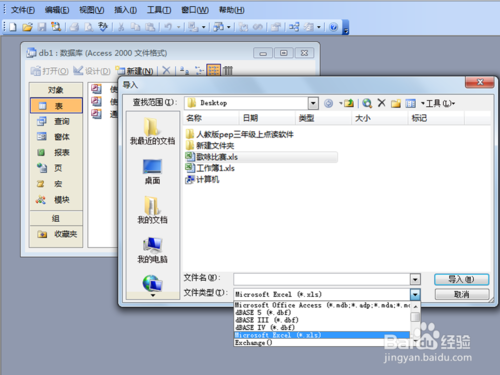
Task: Click the Help question mark icon
Action: [333, 27]
